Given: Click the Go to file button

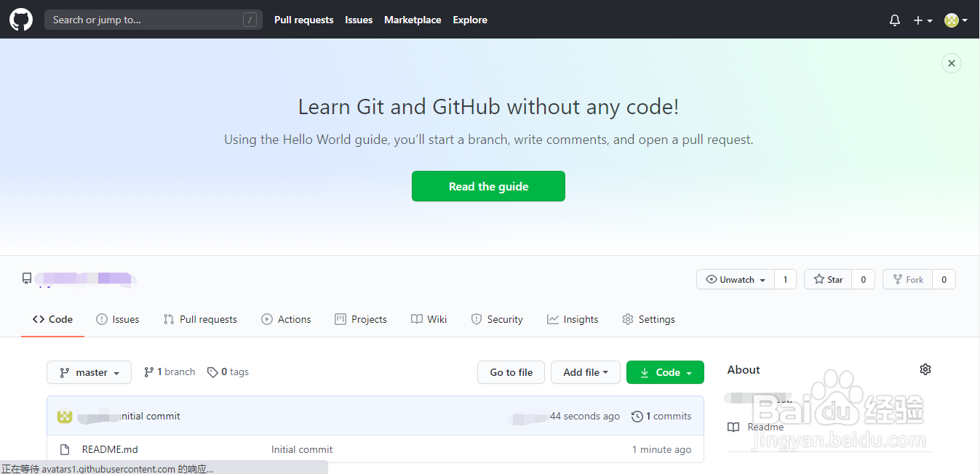Looking at the screenshot, I should pos(511,372).
